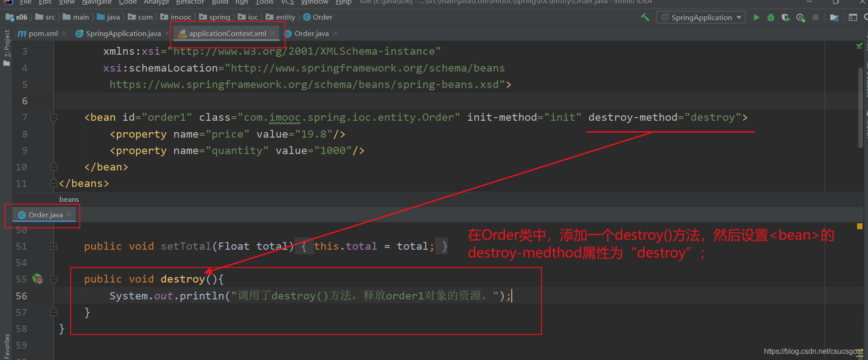Image resolution: width=868 pixels, height=360 pixels.
Task: Click the main breadcrumb folder
Action: [x=76, y=17]
